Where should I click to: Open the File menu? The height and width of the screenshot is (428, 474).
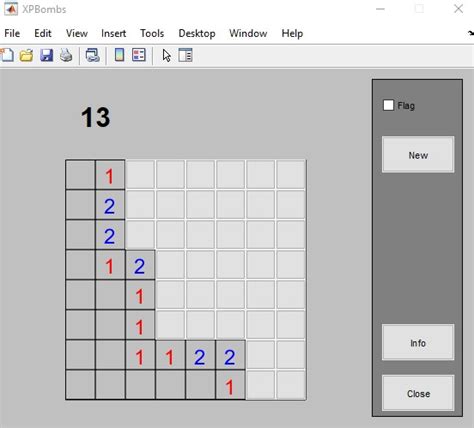(12, 33)
